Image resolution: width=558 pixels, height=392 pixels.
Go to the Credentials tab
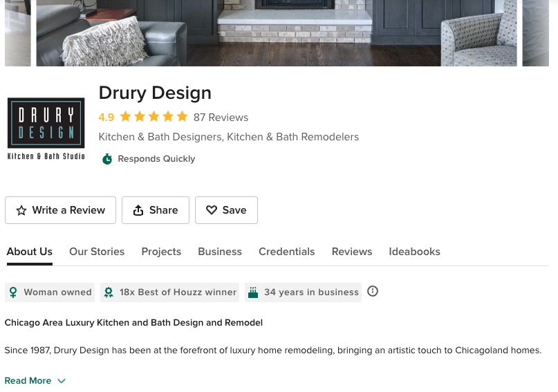[x=286, y=252]
